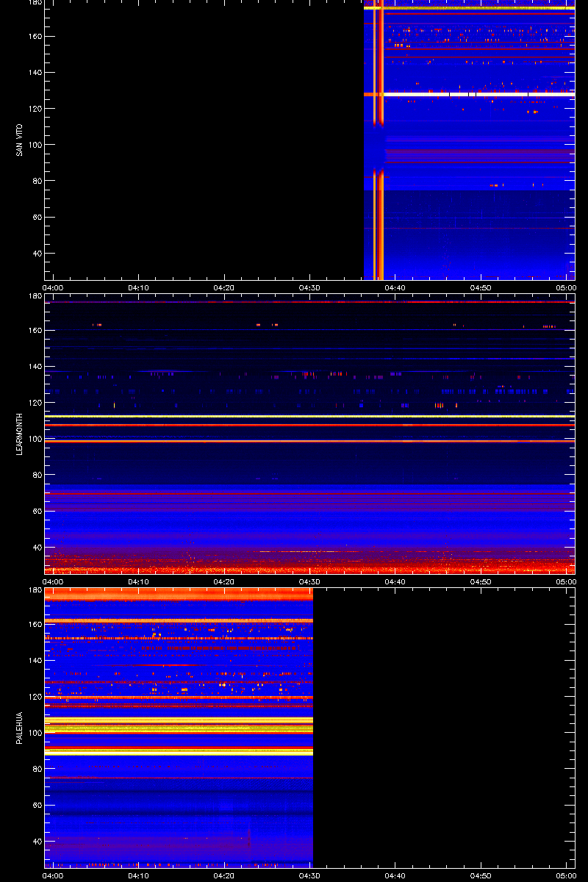Viewport: 588px width, 882px height.
Task: Pick Learmonth plot's 04:30 time label
Action: [x=310, y=581]
